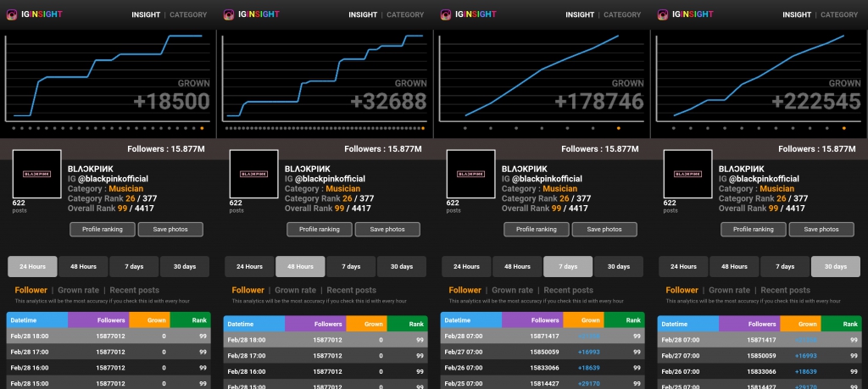Viewport: 868px width, 389px height.
Task: Click the Followers column header in the +32688 panel
Action: 315,324
